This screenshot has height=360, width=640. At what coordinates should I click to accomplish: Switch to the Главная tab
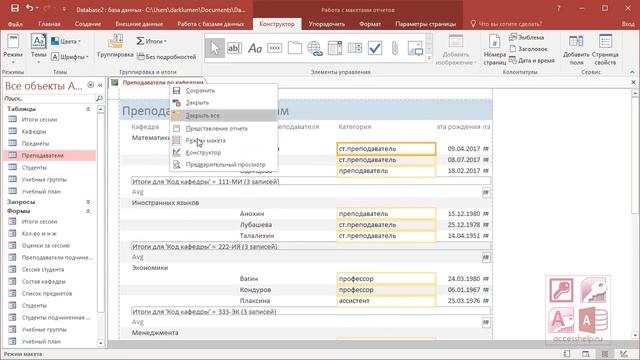coord(49,24)
